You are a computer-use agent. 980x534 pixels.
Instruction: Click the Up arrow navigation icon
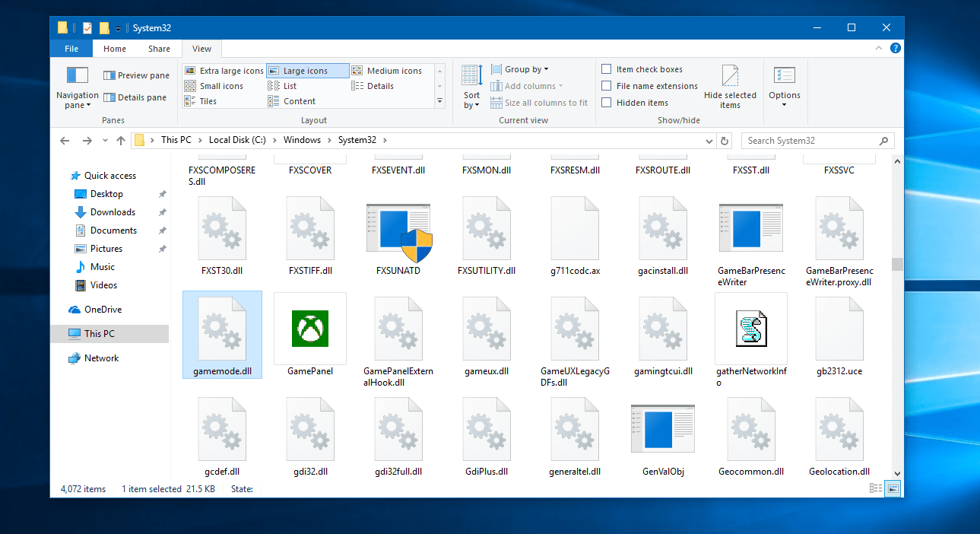point(121,141)
